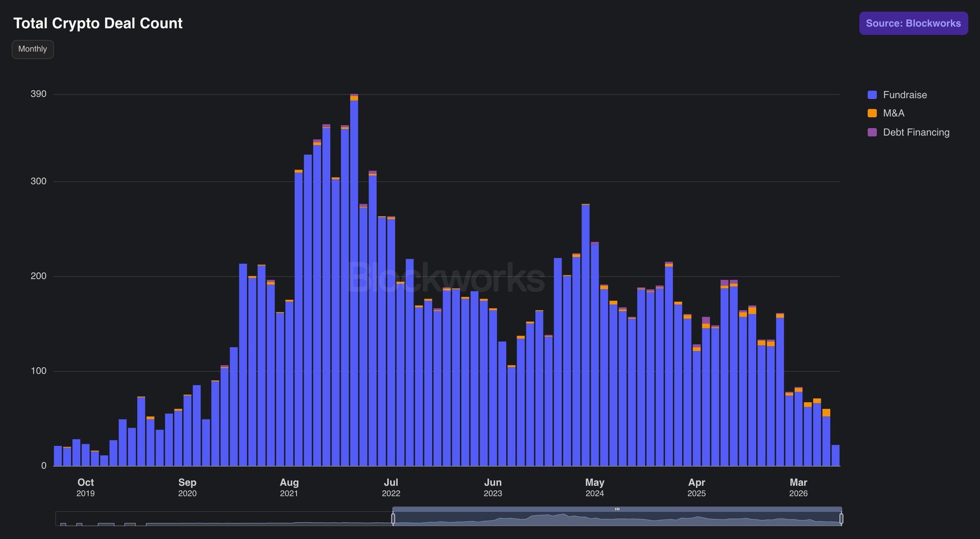
Task: Click the orange M&A legend swatch
Action: coord(872,113)
